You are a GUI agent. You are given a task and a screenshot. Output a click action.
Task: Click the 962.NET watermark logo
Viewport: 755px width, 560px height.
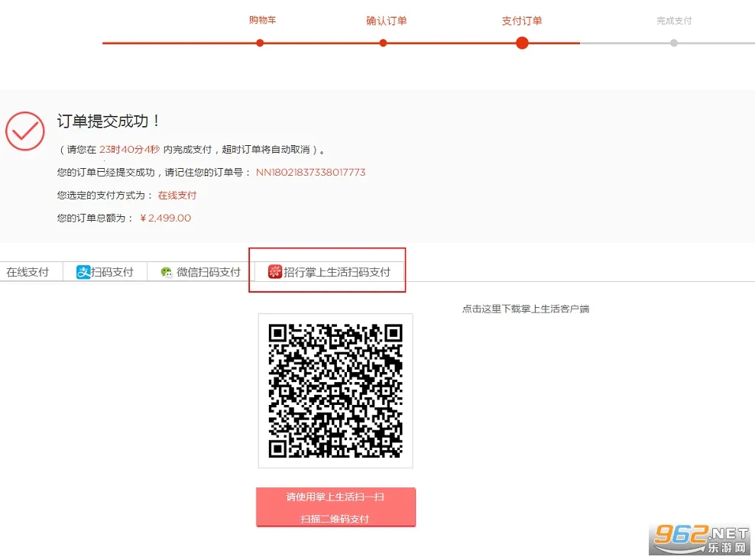tap(699, 539)
